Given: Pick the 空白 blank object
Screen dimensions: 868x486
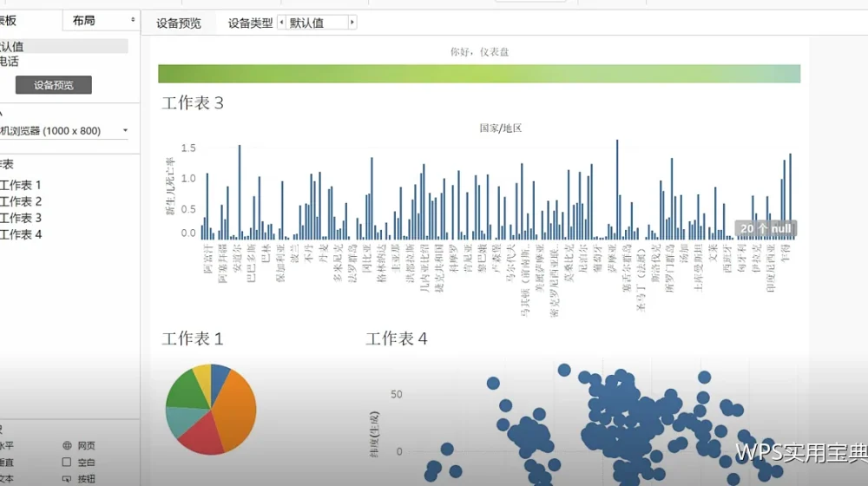Looking at the screenshot, I should [79, 463].
